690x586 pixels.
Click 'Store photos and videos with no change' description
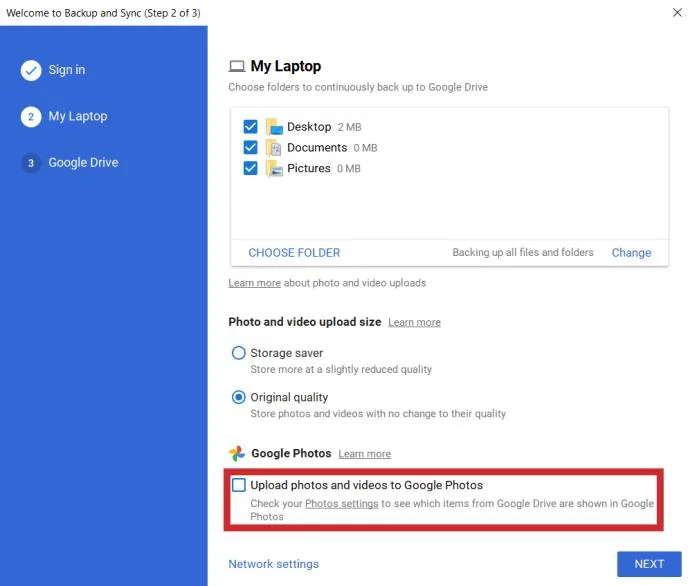[378, 414]
